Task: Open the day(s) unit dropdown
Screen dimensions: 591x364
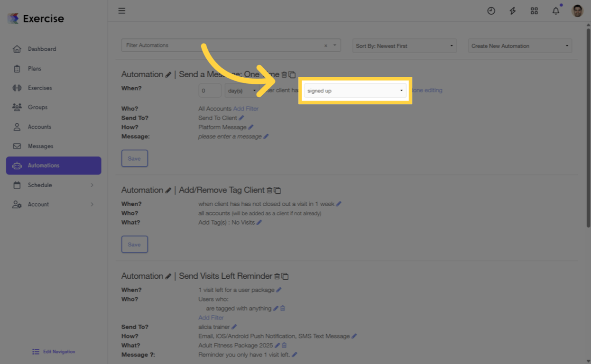Action: pos(242,91)
